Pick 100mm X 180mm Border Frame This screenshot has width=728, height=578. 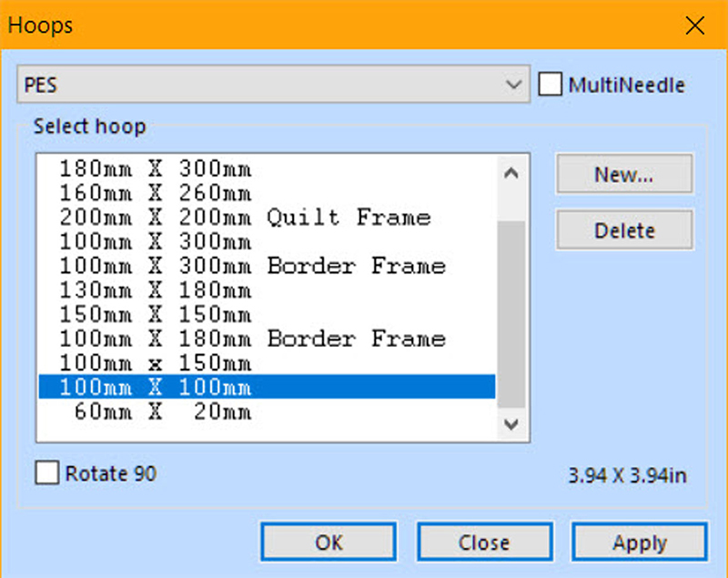(251, 339)
